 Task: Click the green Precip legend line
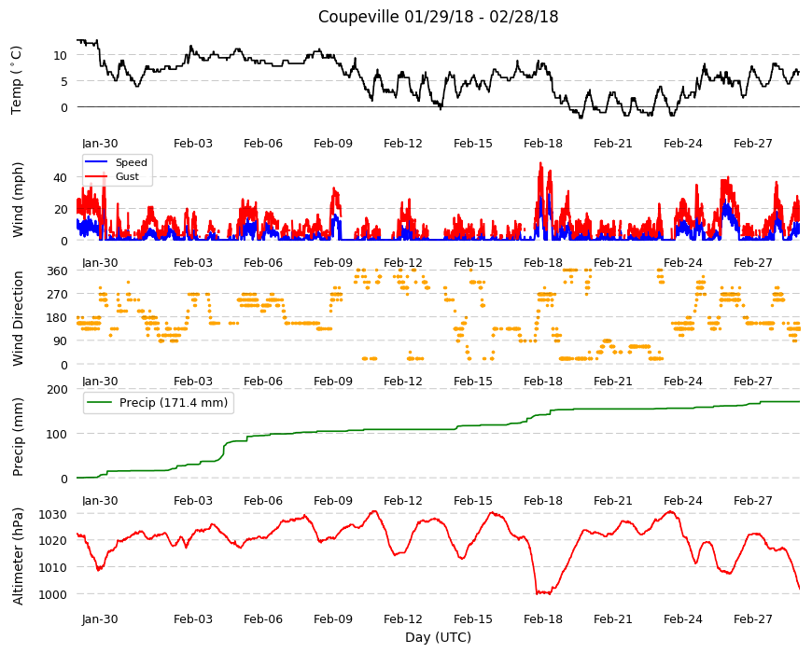[99, 403]
